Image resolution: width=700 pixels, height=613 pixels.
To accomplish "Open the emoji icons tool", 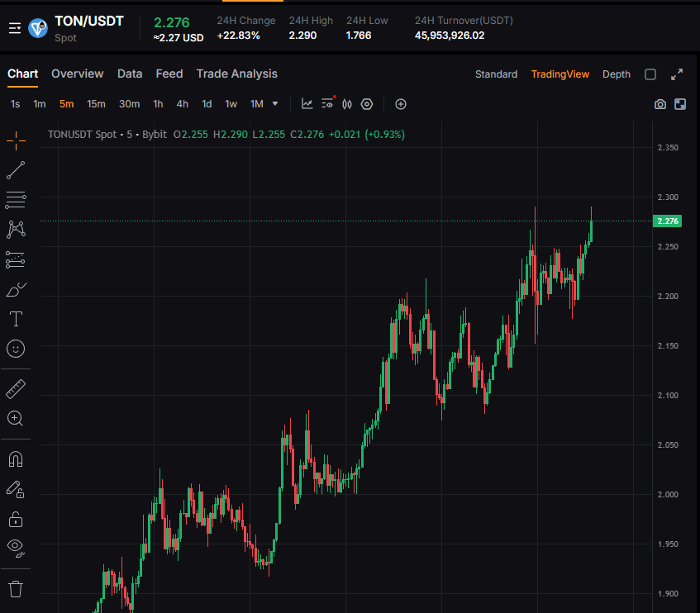I will [x=16, y=349].
